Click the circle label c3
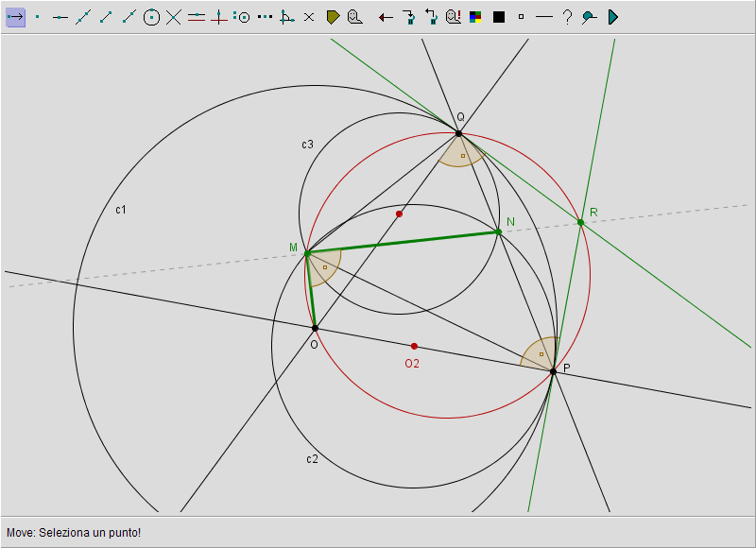This screenshot has height=548, width=756. point(307,145)
